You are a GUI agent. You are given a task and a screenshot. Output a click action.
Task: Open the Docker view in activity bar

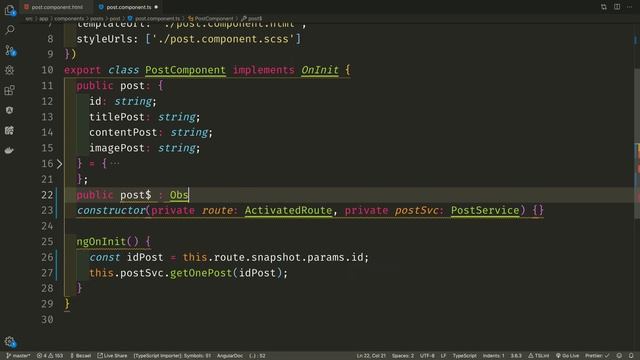click(x=10, y=150)
